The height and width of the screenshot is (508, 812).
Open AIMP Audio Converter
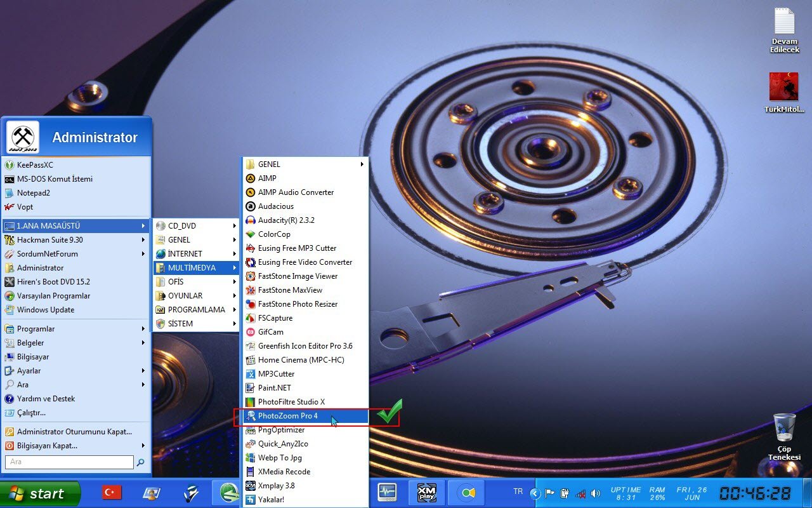click(305, 192)
